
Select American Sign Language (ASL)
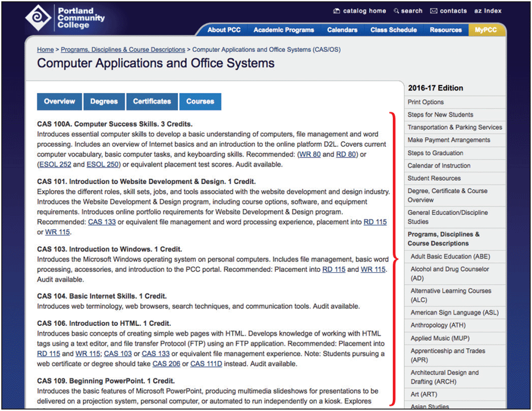point(455,313)
